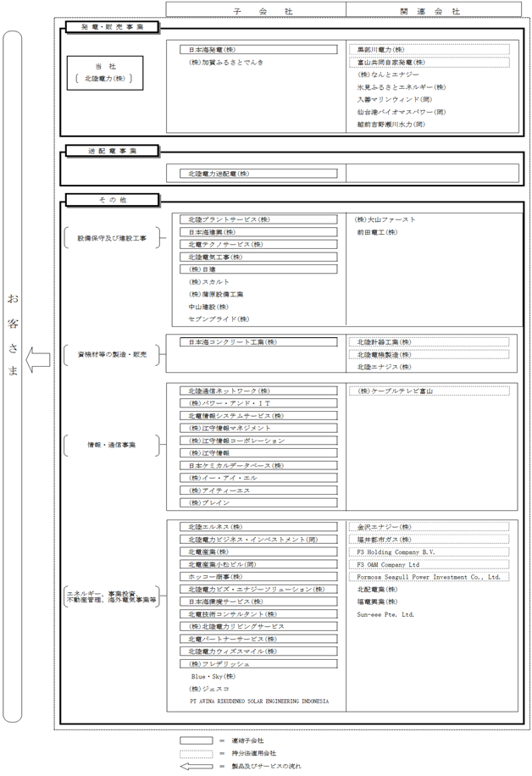
Task: Select (株)江守情報マネジメント box
Action: tap(258, 428)
